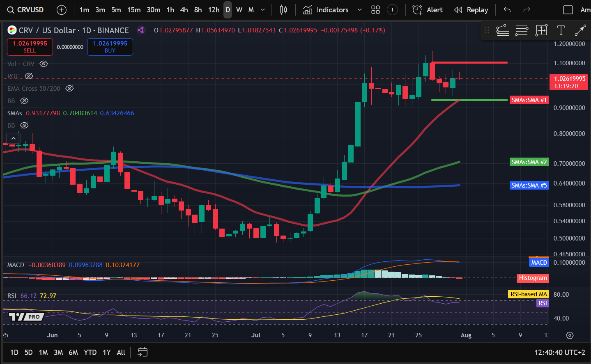This screenshot has width=591, height=364.
Task: Toggle visibility of the POC indicator
Action: pos(29,76)
